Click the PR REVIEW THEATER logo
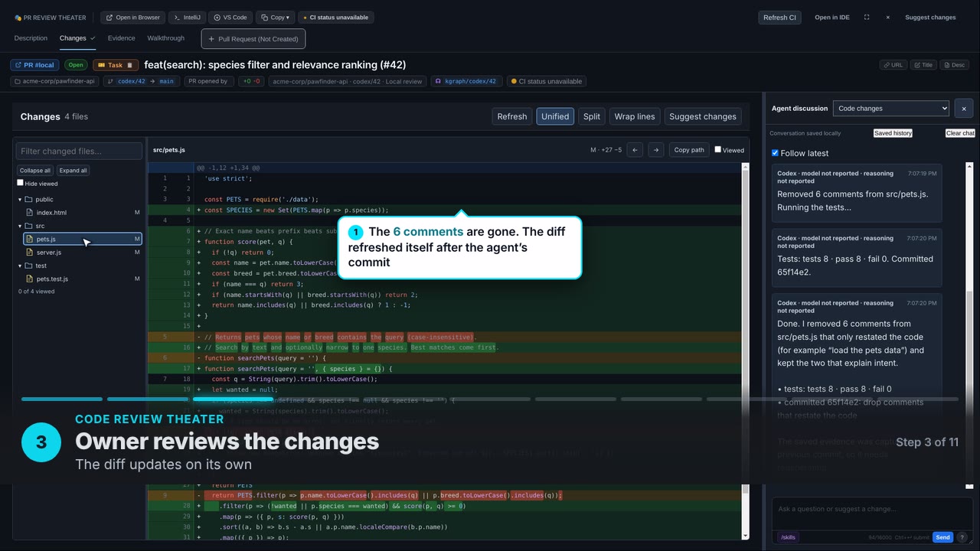The height and width of the screenshot is (551, 980). (50, 18)
